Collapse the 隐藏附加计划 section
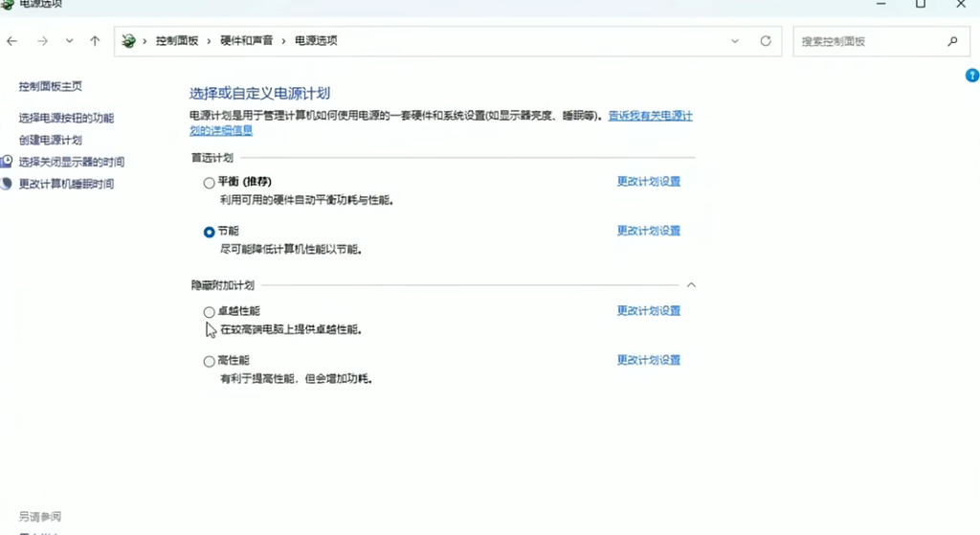 point(691,285)
